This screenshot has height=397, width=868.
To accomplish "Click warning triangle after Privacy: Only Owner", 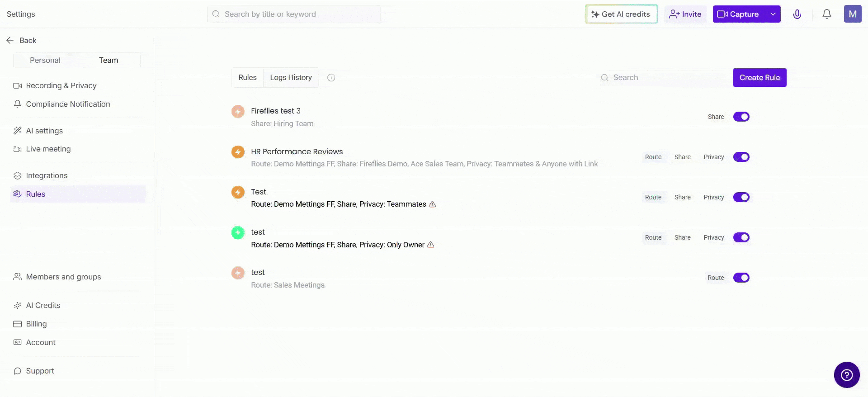I will pos(431,245).
